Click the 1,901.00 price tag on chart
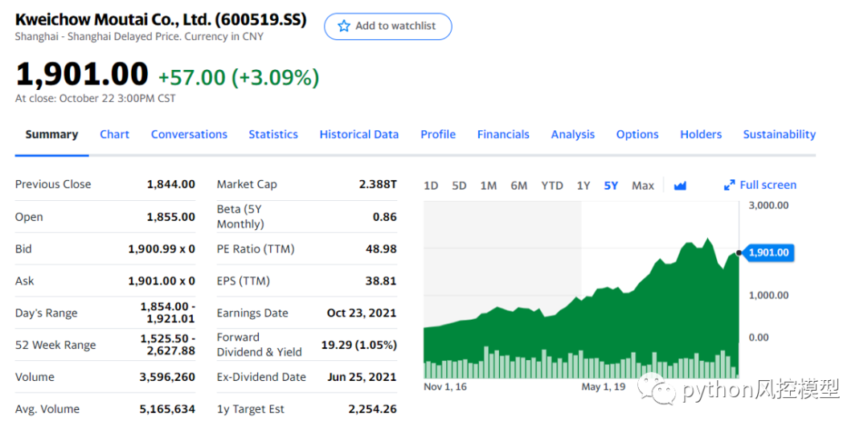 pyautogui.click(x=768, y=253)
